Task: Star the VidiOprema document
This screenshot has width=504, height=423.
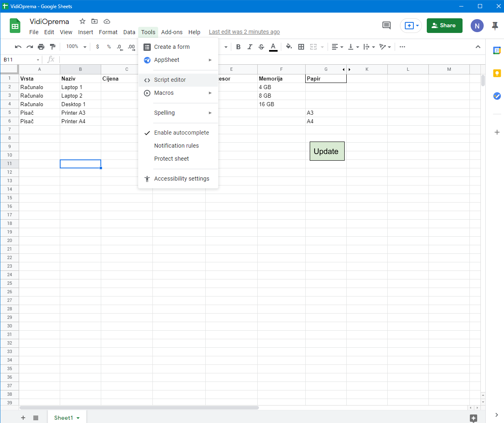Action: (x=83, y=21)
